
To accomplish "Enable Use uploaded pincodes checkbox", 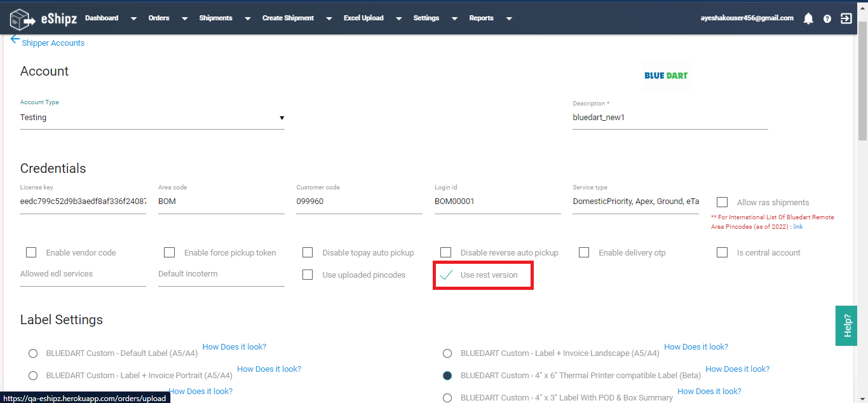I will click(308, 275).
